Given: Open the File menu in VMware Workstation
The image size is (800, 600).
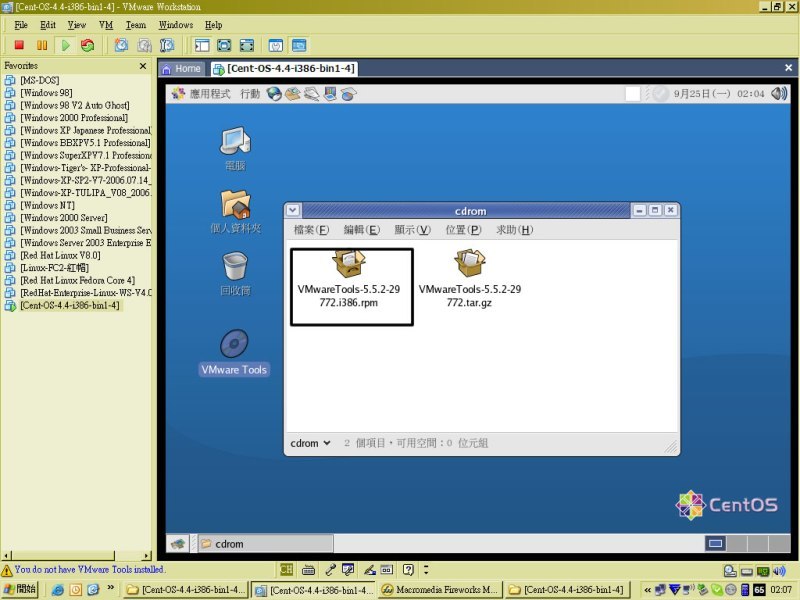Looking at the screenshot, I should [x=21, y=24].
